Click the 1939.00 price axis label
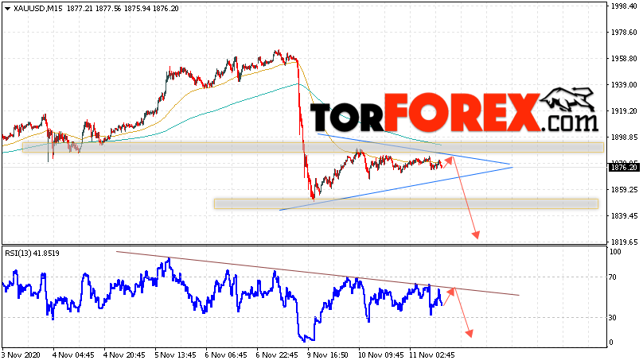Screen dimensions: 643x364 pos(624,85)
